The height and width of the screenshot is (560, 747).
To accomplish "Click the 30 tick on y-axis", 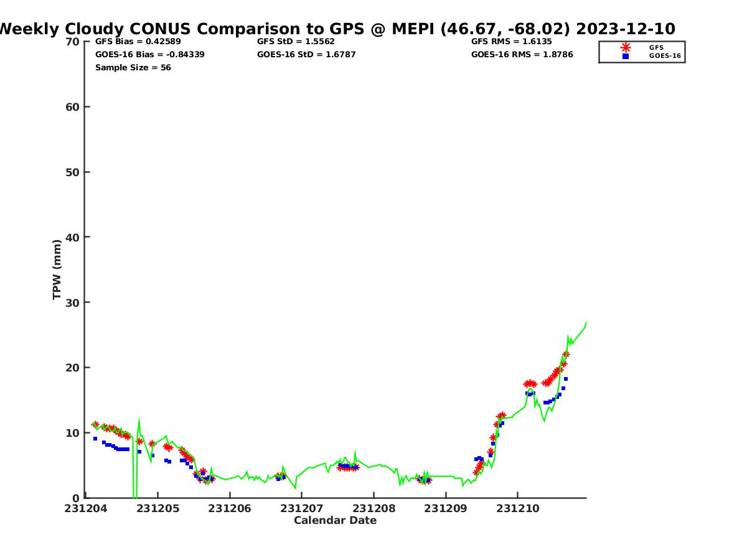I will click(x=73, y=302).
